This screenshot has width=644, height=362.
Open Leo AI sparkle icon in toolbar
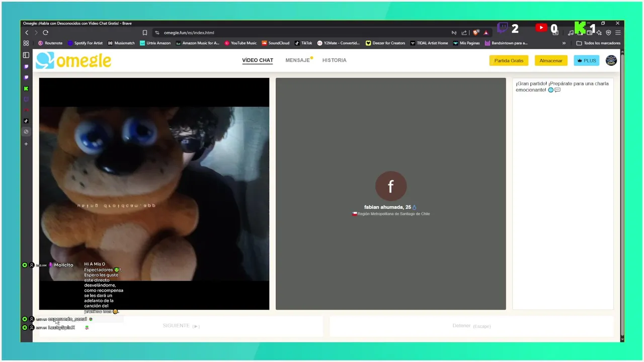[x=599, y=33]
